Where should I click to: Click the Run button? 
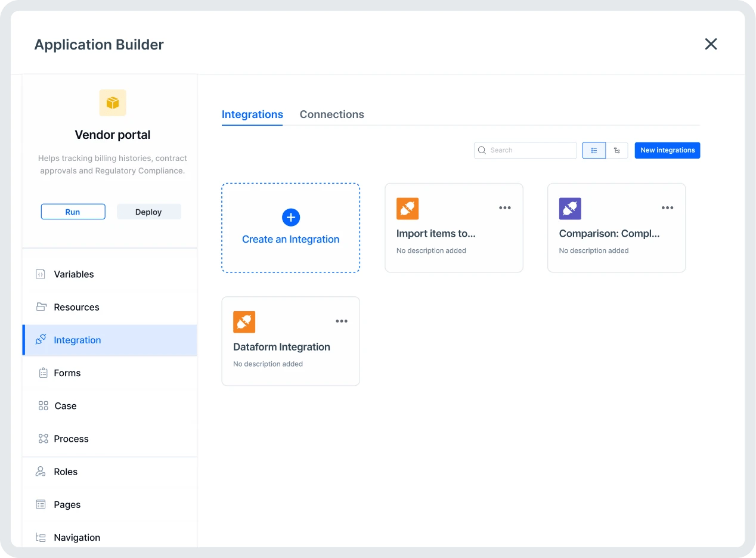coord(73,212)
